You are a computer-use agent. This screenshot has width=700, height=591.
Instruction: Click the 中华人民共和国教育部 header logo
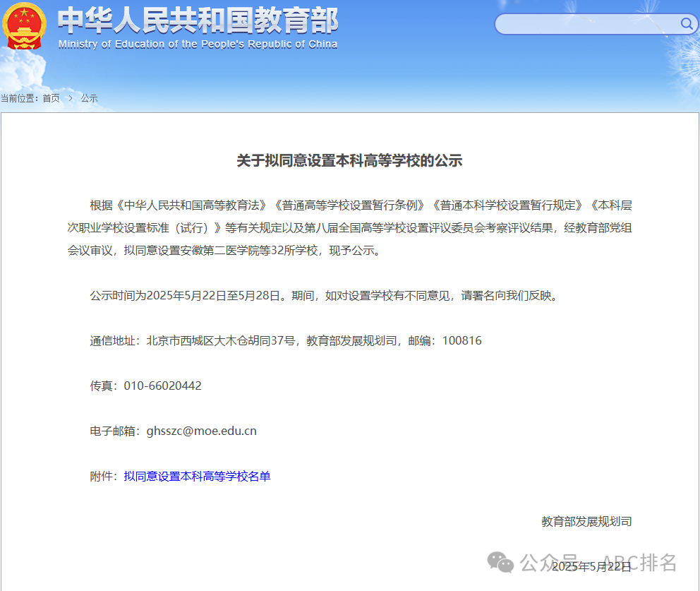point(194,23)
